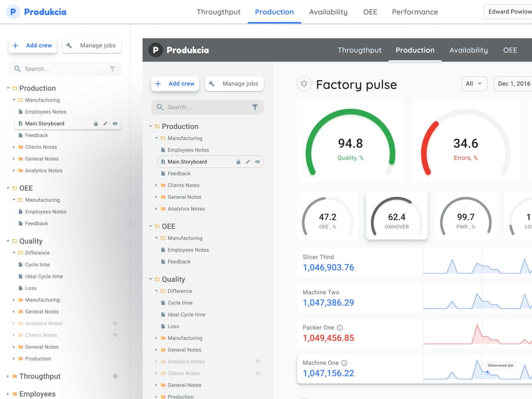Expand the Clients Notes folder

click(13, 147)
